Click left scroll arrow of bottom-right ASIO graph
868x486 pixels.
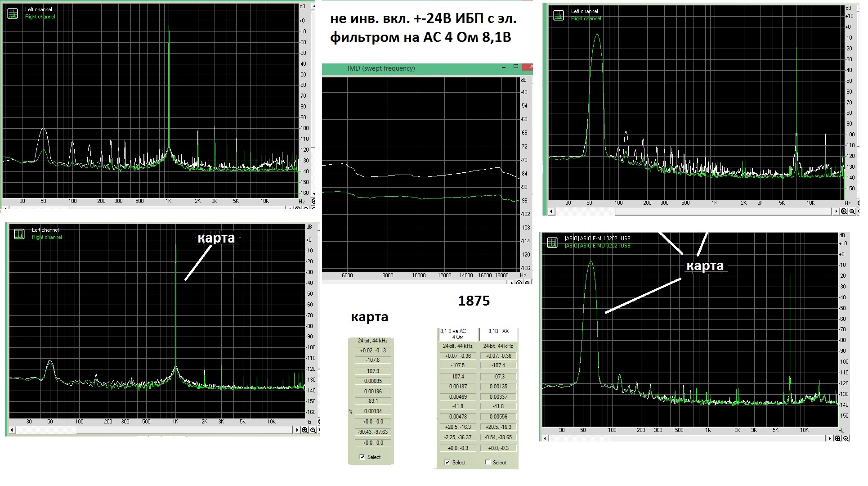click(546, 438)
